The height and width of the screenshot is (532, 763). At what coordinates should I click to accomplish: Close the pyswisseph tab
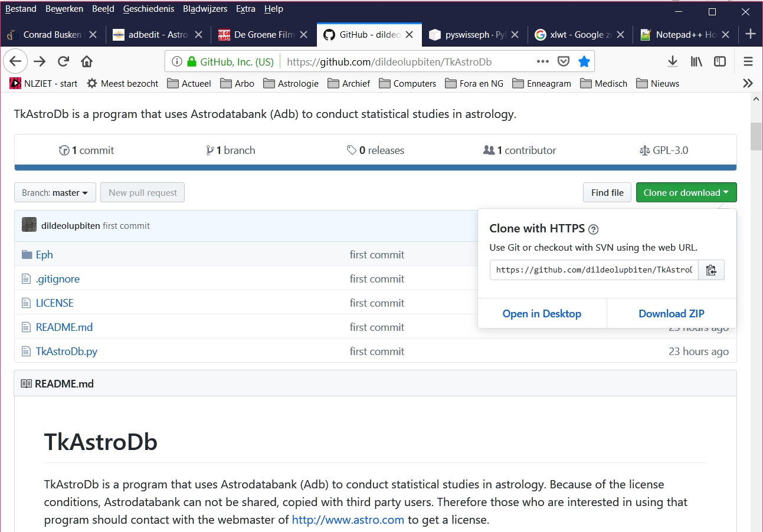point(515,35)
